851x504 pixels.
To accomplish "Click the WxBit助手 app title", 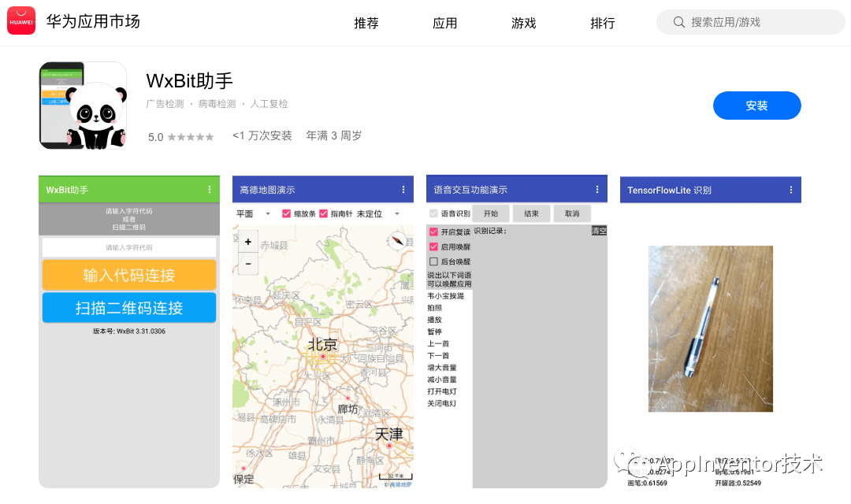I will pos(189,81).
